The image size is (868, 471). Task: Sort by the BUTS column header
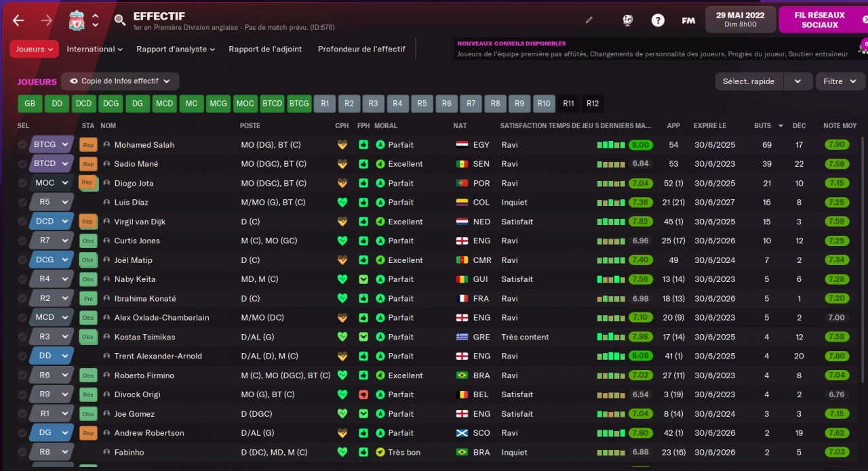pyautogui.click(x=763, y=126)
